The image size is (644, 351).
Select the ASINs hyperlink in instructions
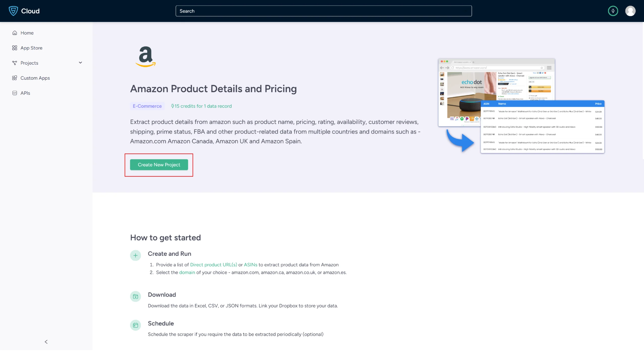click(x=250, y=265)
